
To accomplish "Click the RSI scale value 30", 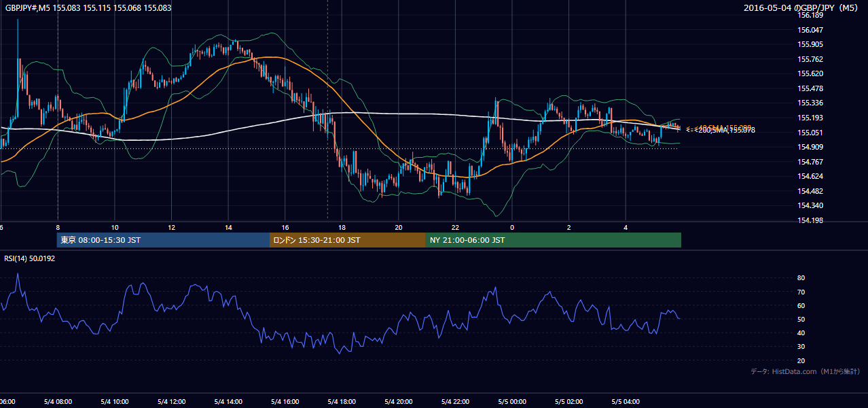I will (x=801, y=347).
